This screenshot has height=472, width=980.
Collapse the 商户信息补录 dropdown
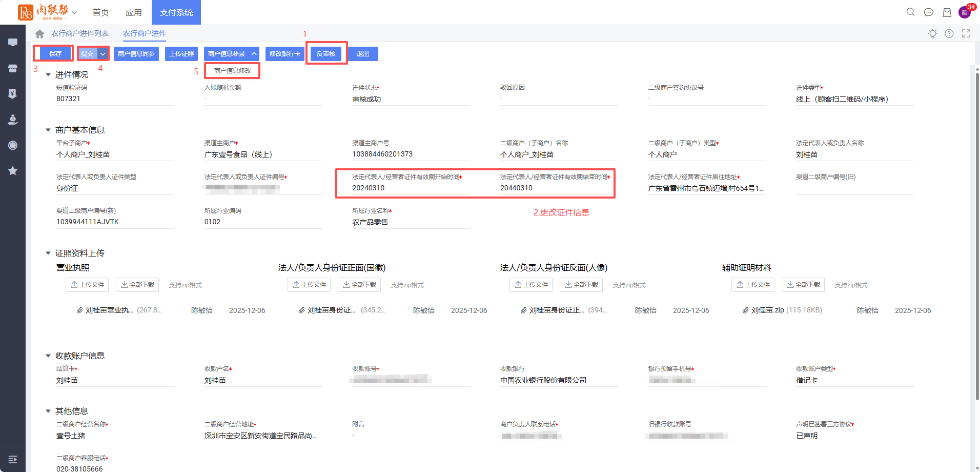click(254, 54)
